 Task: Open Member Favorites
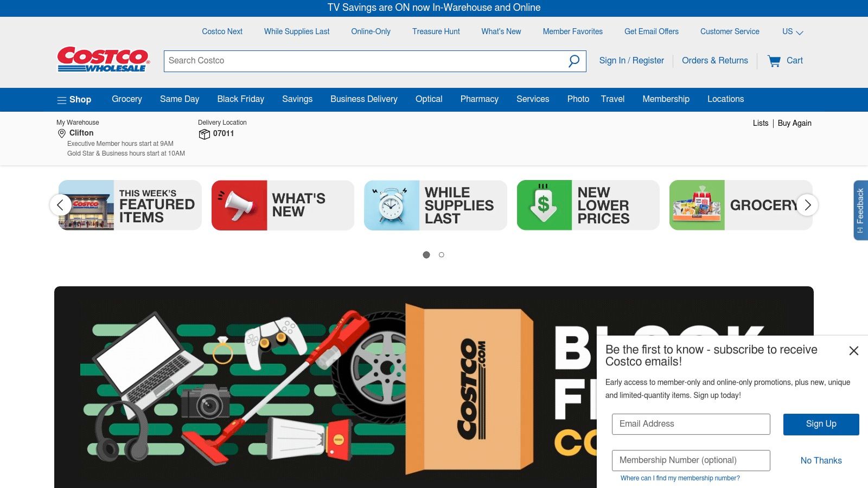pyautogui.click(x=573, y=31)
